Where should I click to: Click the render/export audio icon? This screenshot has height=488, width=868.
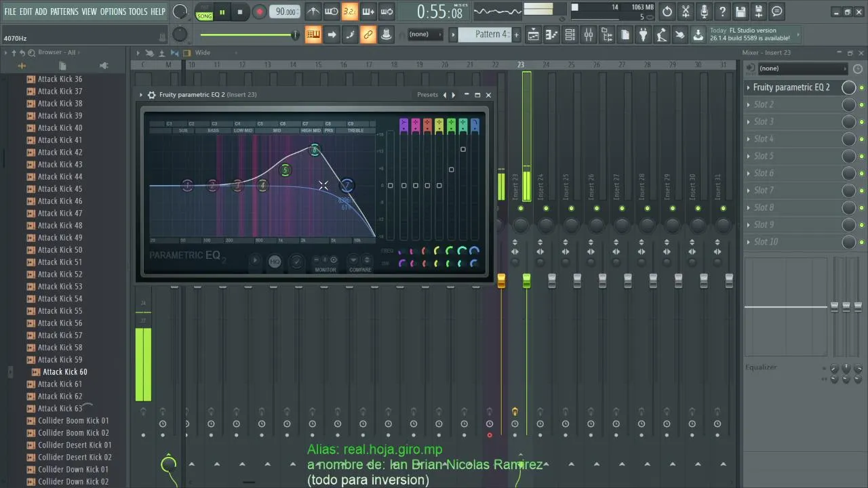759,12
